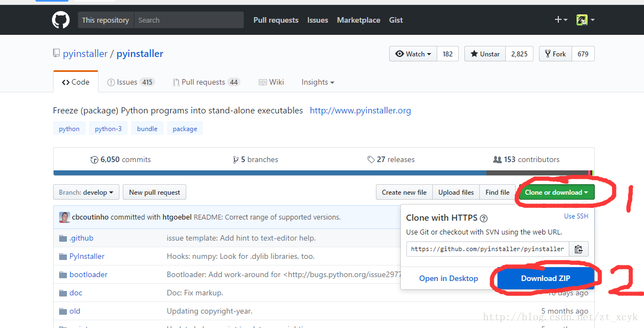Unstar the repository

tap(485, 54)
